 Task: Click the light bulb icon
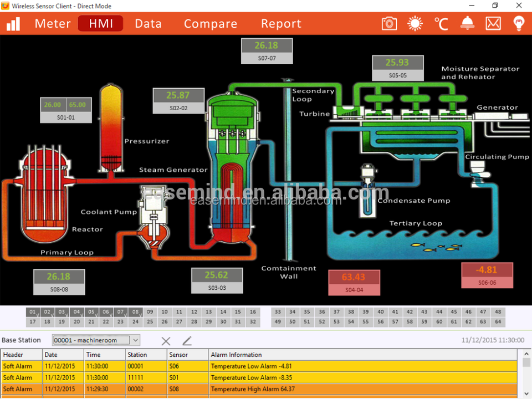(519, 23)
